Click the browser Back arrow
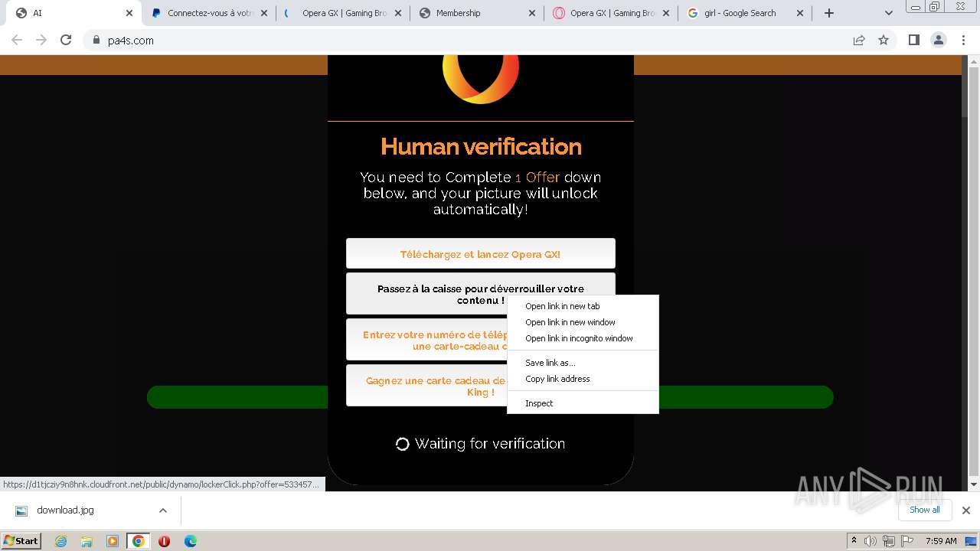980x551 pixels. [17, 40]
